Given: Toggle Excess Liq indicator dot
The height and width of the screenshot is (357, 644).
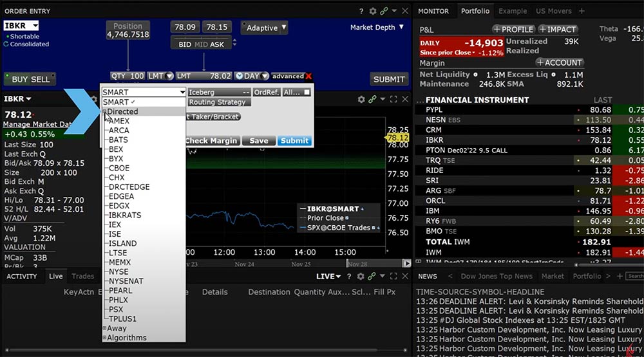Looking at the screenshot, I should tap(554, 75).
